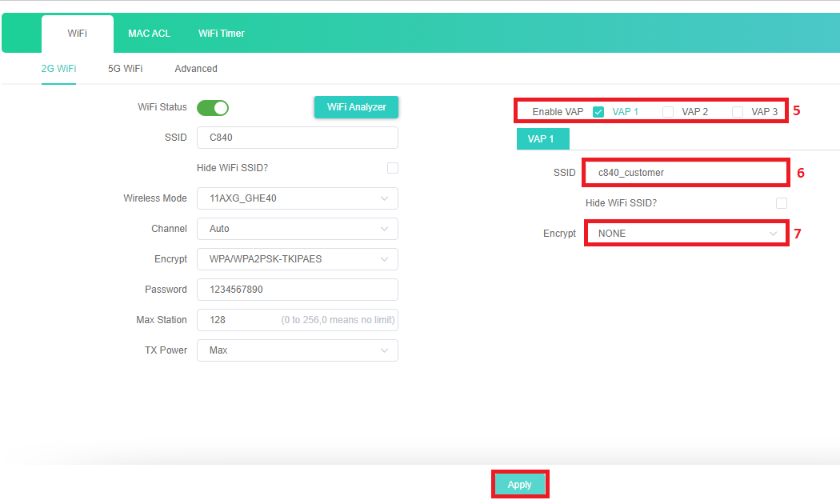Image resolution: width=840 pixels, height=504 pixels.
Task: Open main Encrypt WPA/WPA2PSK-TKIPAES dropdown
Action: click(x=297, y=259)
